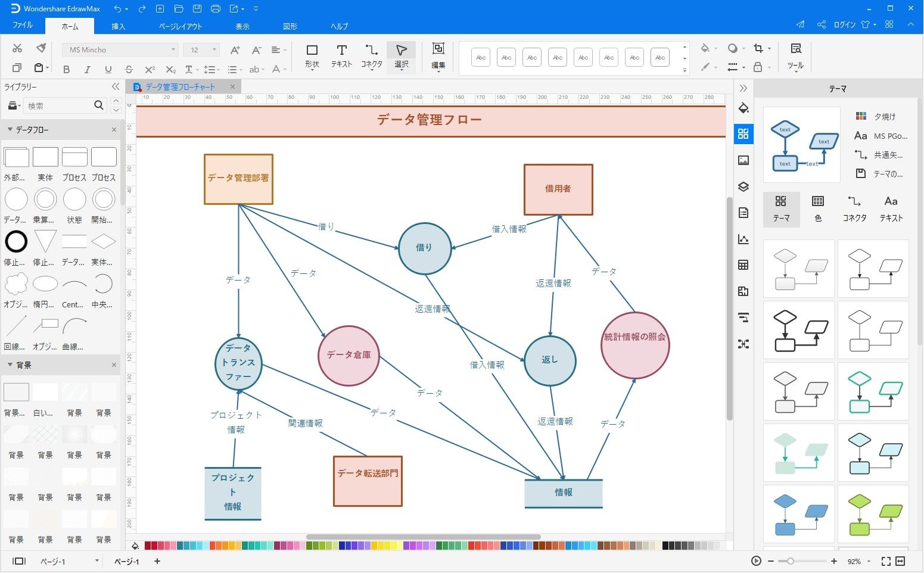
Task: Start the presentation play button
Action: (756, 561)
